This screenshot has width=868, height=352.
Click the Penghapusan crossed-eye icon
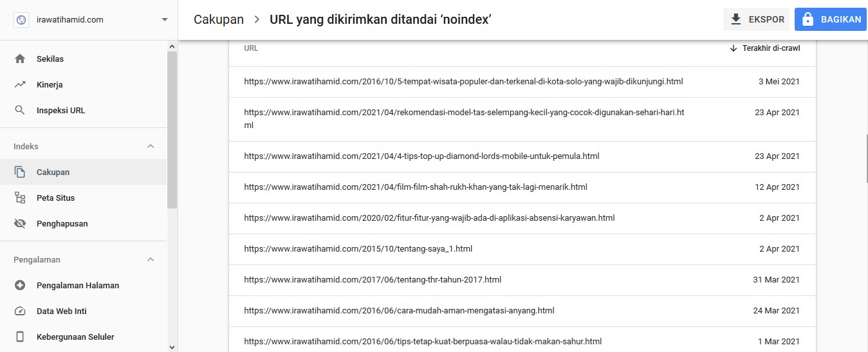point(20,223)
